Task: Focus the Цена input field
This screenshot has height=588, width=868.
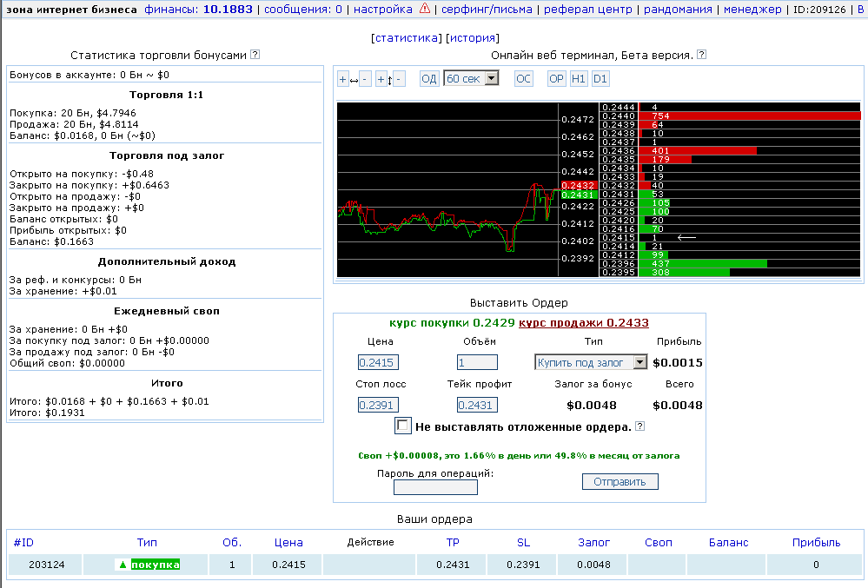Action: 378,362
